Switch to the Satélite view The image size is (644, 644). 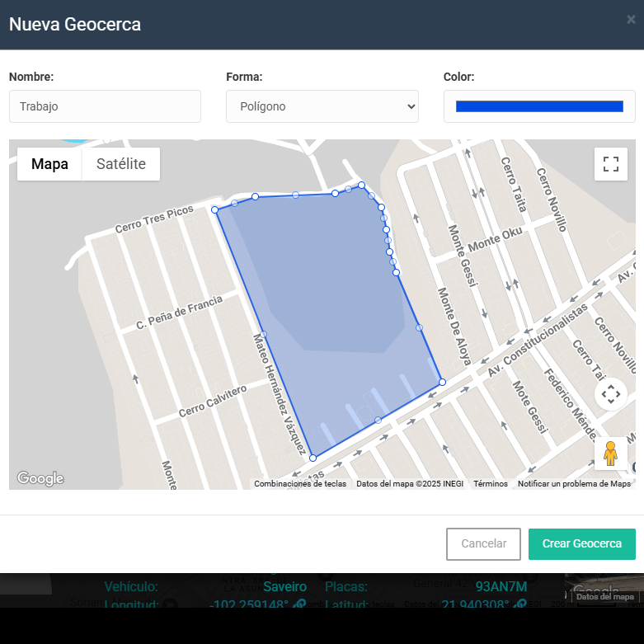point(121,164)
